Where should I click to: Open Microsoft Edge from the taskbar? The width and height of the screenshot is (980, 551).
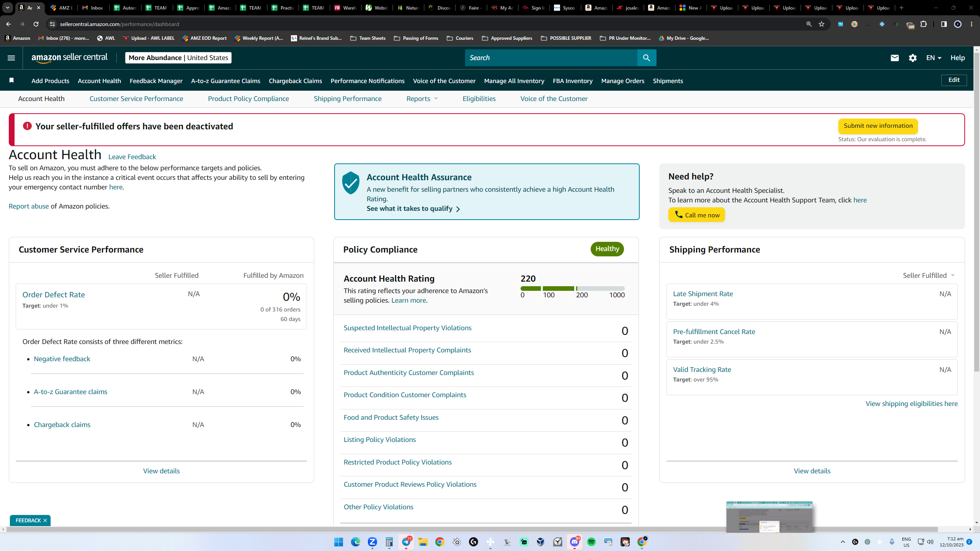coord(355,542)
